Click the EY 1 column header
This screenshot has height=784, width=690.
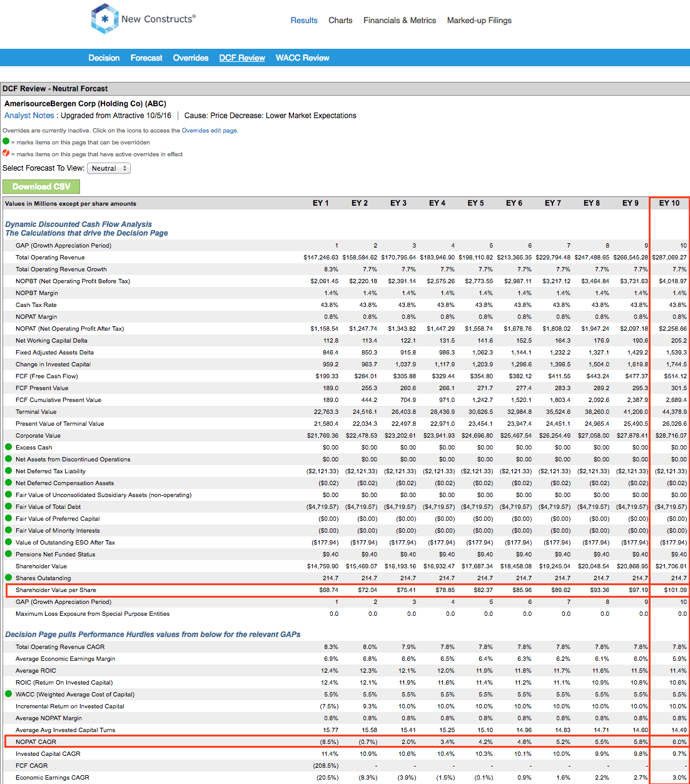321,203
